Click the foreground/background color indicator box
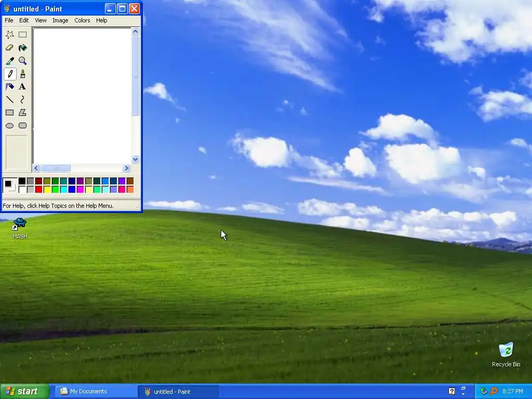 [x=10, y=185]
